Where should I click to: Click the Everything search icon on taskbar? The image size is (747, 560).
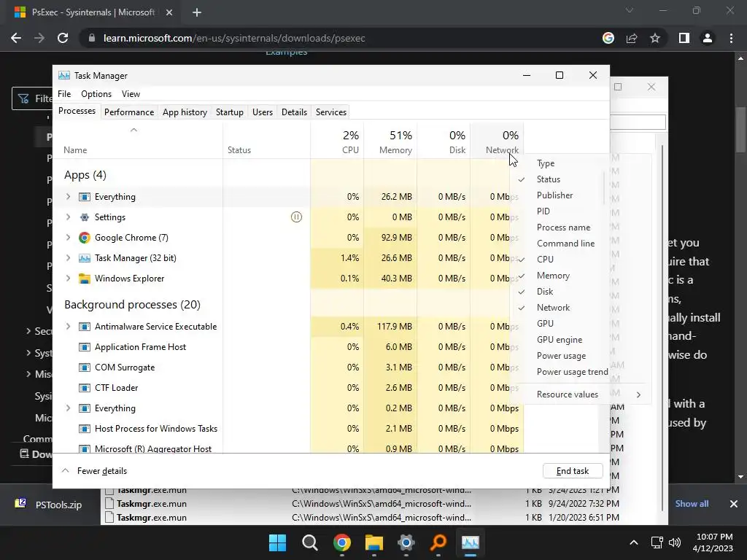[x=438, y=542]
